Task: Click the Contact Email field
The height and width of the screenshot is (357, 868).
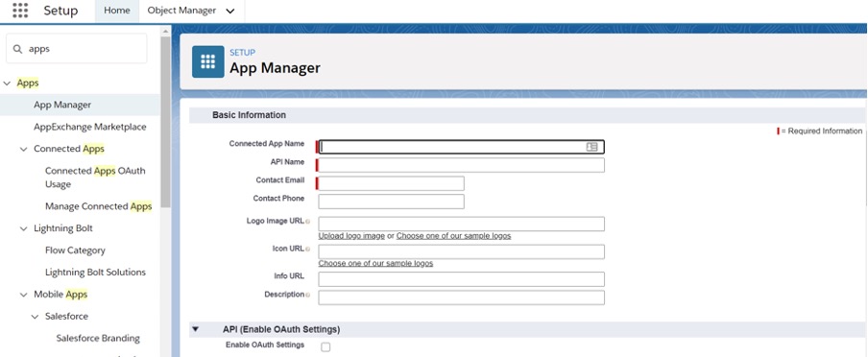Action: click(392, 183)
